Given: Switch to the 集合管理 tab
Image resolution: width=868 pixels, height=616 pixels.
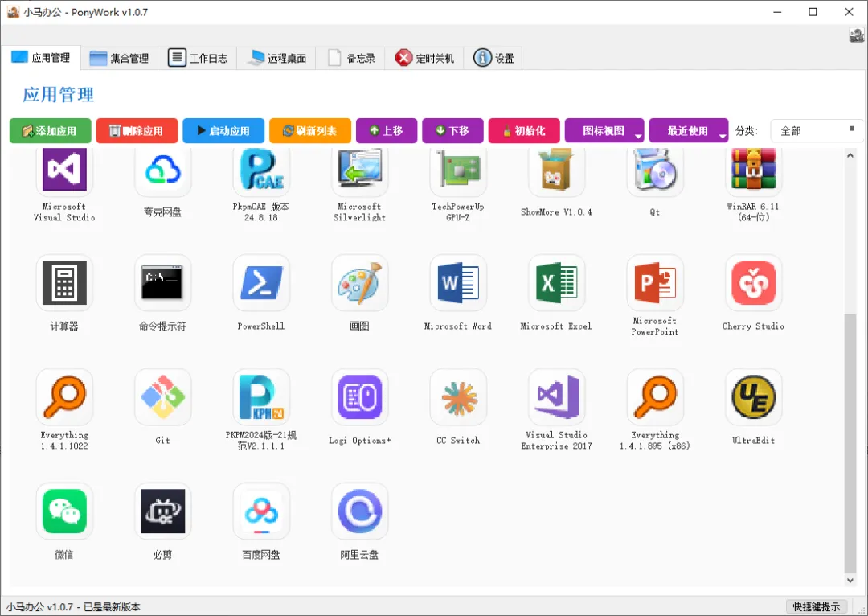Looking at the screenshot, I should pyautogui.click(x=119, y=58).
